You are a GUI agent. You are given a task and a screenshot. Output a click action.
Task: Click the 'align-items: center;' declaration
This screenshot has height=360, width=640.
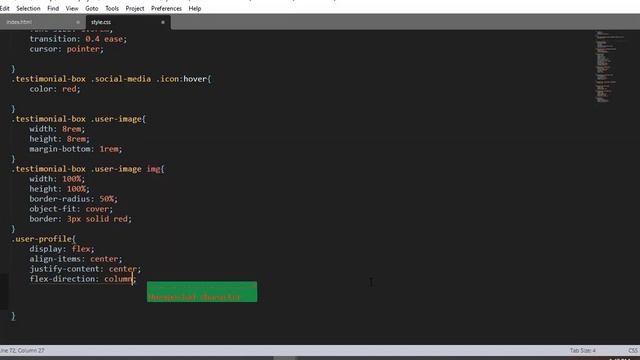pyautogui.click(x=76, y=259)
